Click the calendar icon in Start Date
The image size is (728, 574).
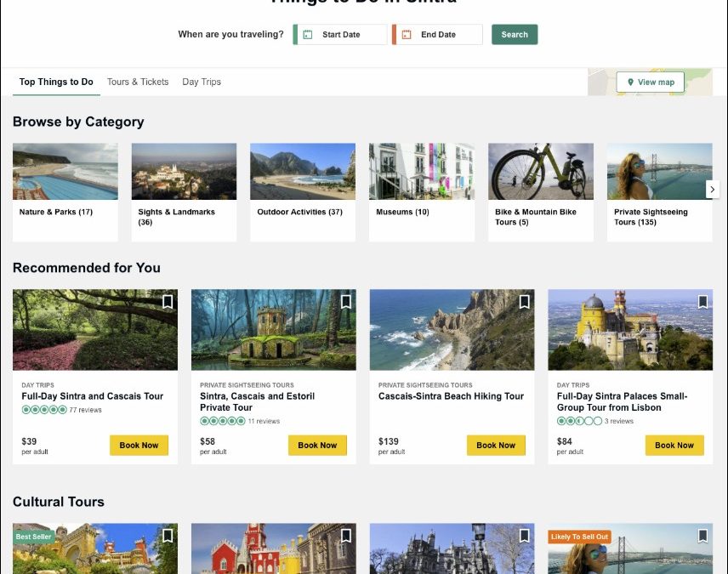[x=308, y=35]
